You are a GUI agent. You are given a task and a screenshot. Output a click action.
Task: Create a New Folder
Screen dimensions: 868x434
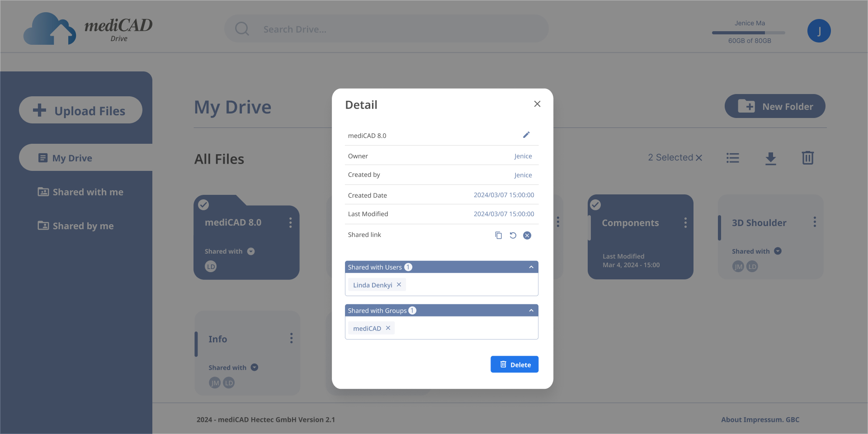coord(775,106)
